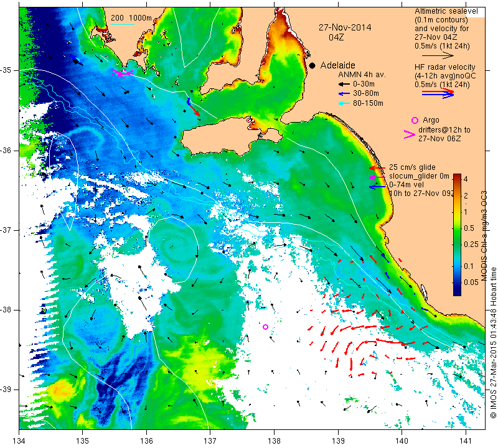Click the longitude tick label 135
Image resolution: width=498 pixels, height=448 pixels.
83,441
